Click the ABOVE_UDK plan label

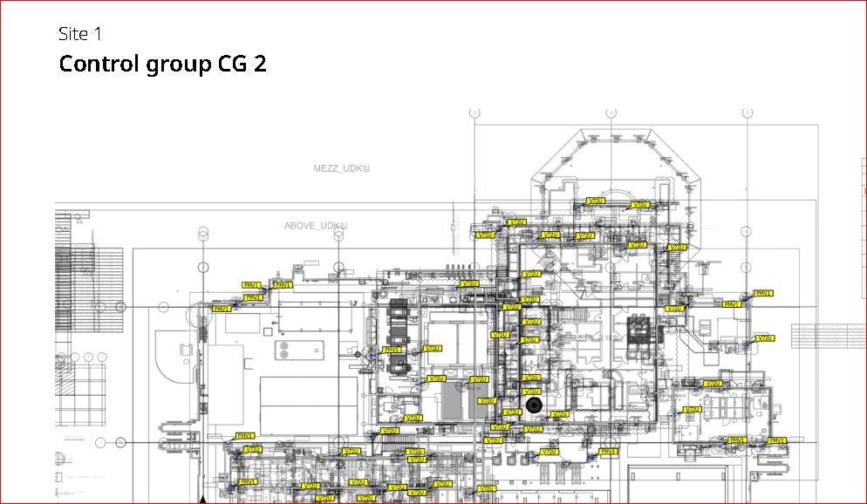tap(316, 226)
